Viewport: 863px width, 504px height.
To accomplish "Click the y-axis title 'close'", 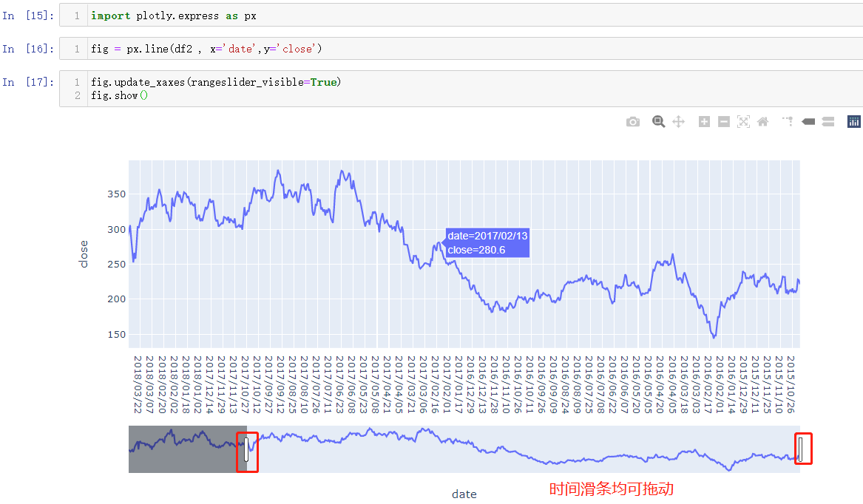I will click(x=84, y=254).
